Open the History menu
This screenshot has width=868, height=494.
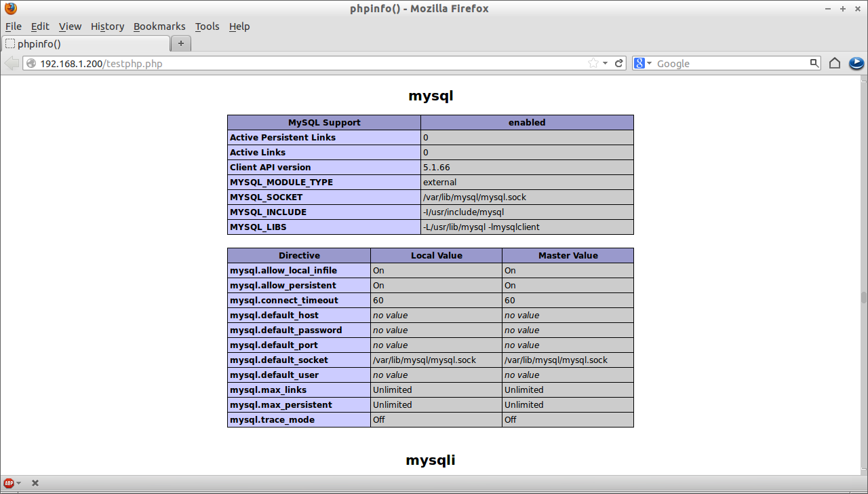click(107, 26)
